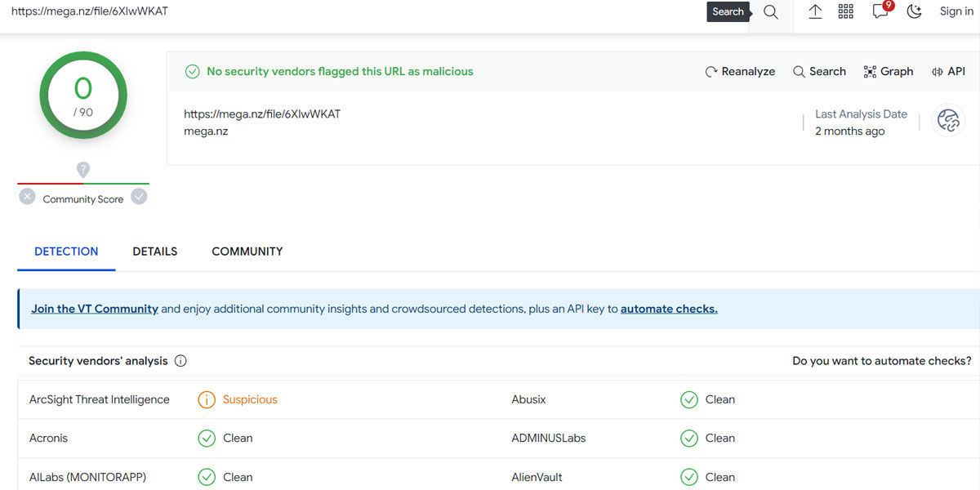Switch to the DETECTION tab
This screenshot has width=980, height=490.
tap(66, 252)
